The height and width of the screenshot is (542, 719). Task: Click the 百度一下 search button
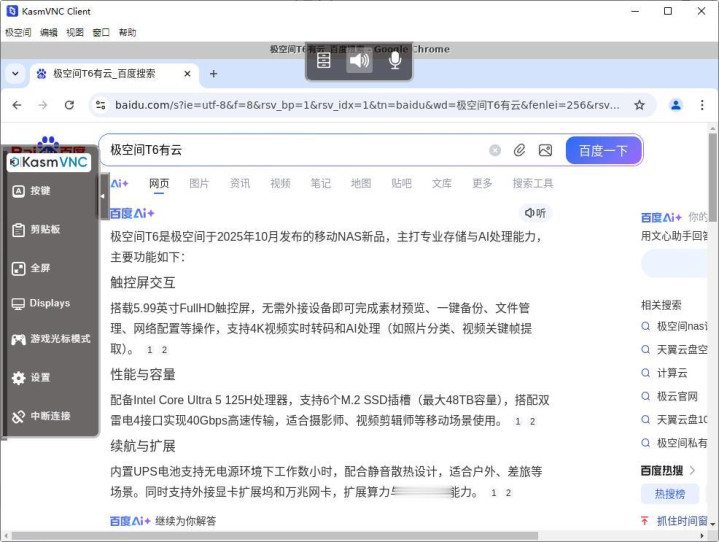(x=603, y=150)
